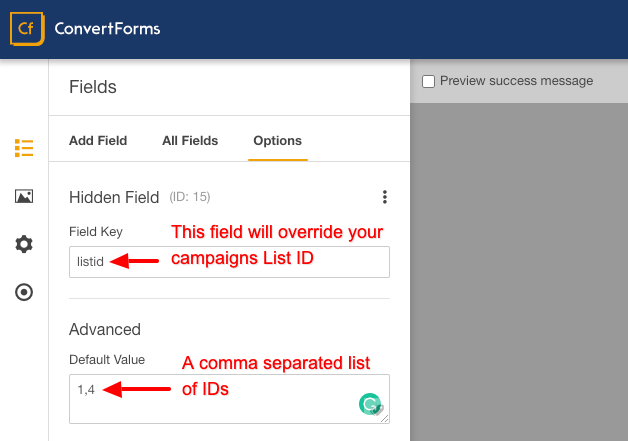Click the Preview success message label
The height and width of the screenshot is (441, 628).
pyautogui.click(x=517, y=81)
